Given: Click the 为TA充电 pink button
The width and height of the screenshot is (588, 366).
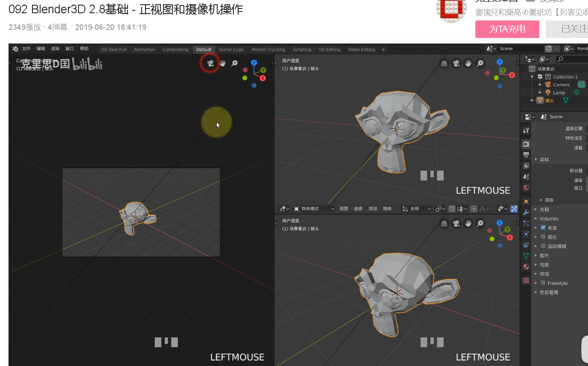Looking at the screenshot, I should (x=507, y=29).
